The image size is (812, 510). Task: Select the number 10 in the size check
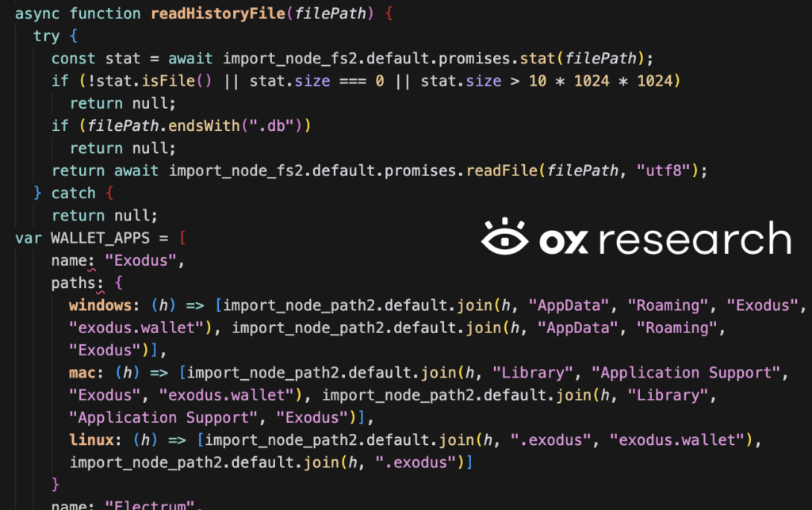click(x=538, y=81)
